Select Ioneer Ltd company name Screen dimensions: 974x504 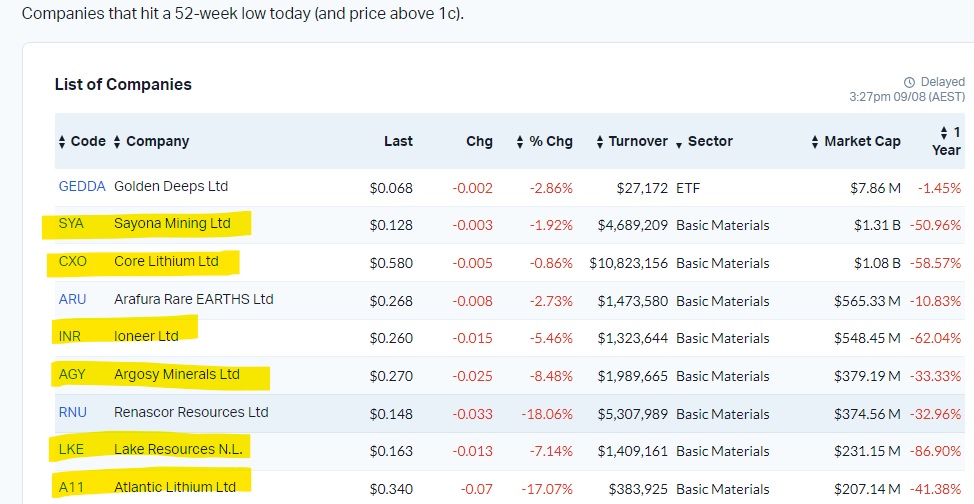click(x=146, y=336)
